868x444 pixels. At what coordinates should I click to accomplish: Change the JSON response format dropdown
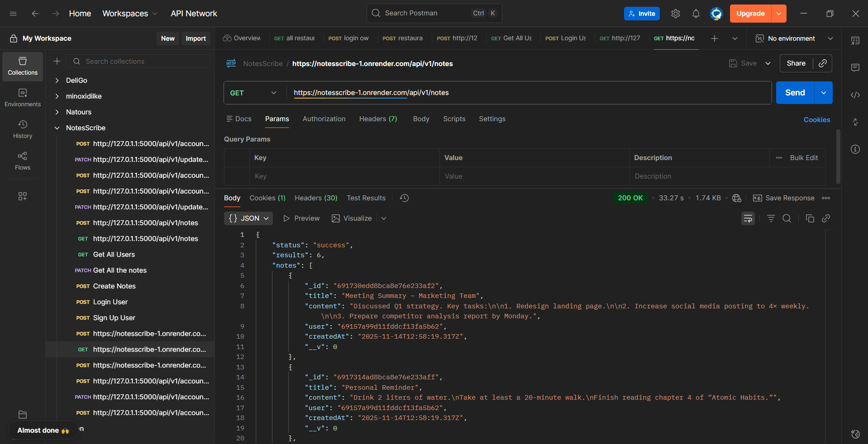click(x=248, y=218)
